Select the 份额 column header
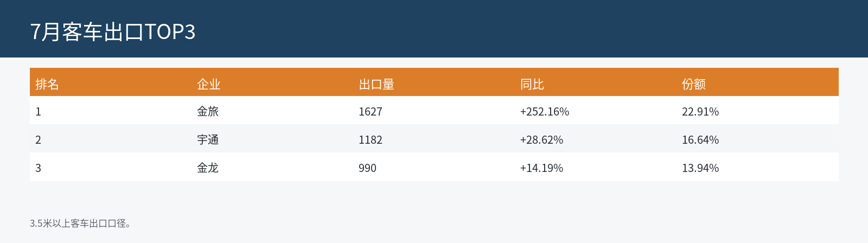The width and height of the screenshot is (868, 243). pyautogui.click(x=694, y=84)
